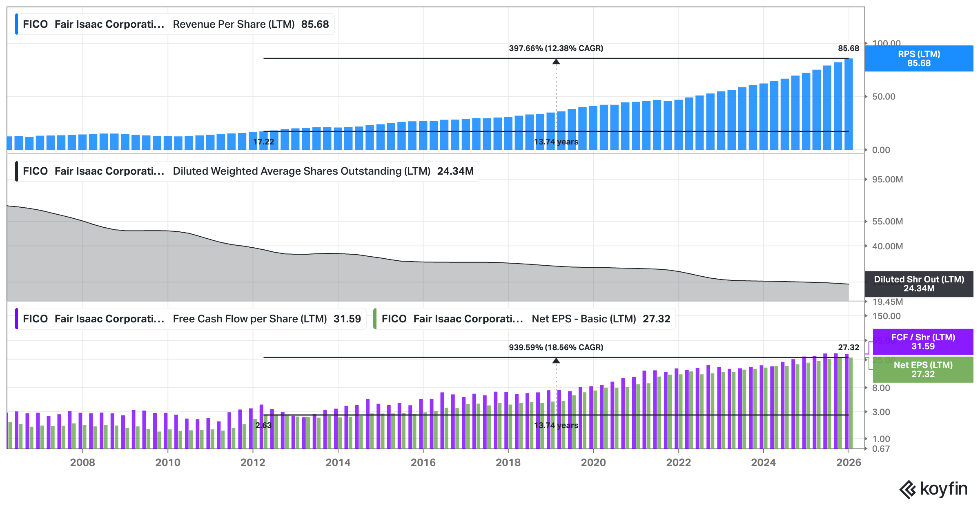980x506 pixels.
Task: Click the black Diluted Shares legend color bar
Action: coord(16,171)
